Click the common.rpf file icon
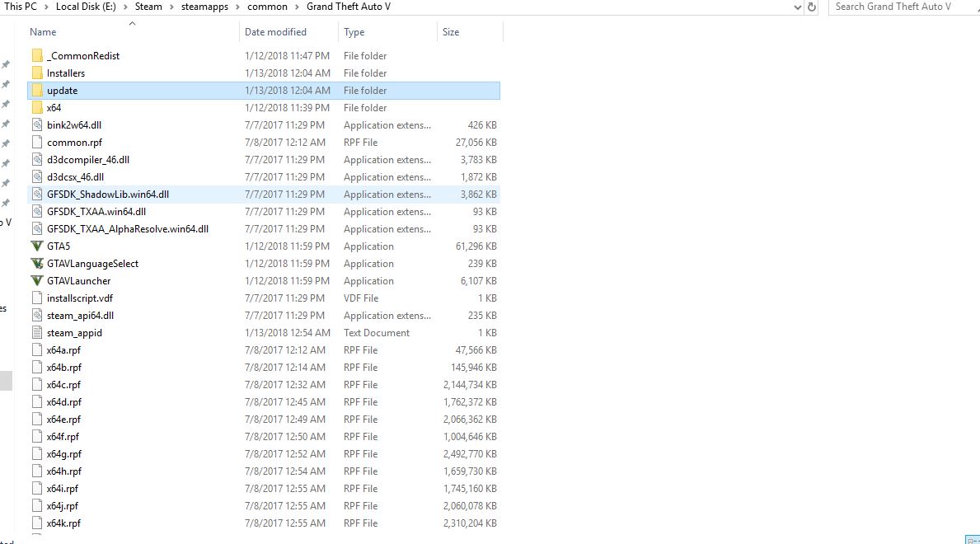Image resolution: width=980 pixels, height=544 pixels. pyautogui.click(x=37, y=143)
